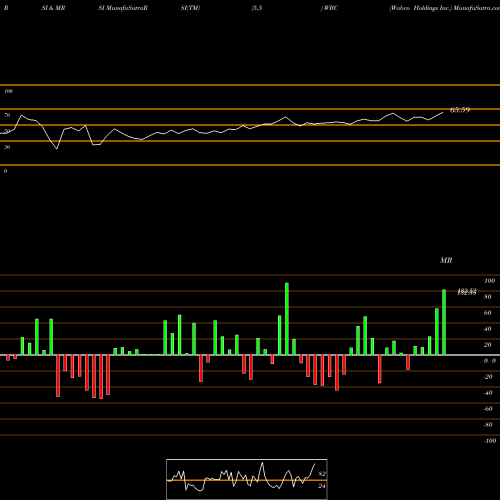This screenshot has height=500, width=500.
Task: Click the tallest green histogram bar
Action: click(287, 319)
